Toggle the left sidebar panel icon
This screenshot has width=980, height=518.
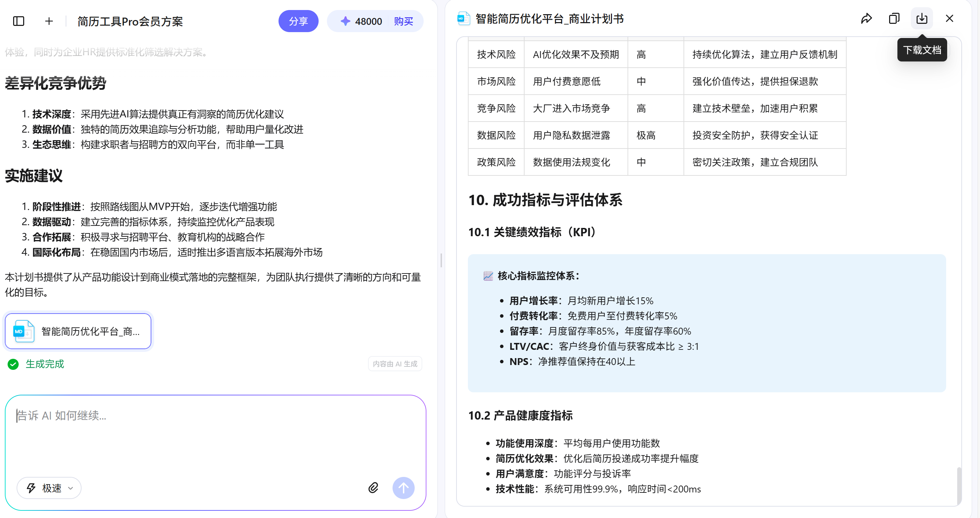[x=19, y=21]
